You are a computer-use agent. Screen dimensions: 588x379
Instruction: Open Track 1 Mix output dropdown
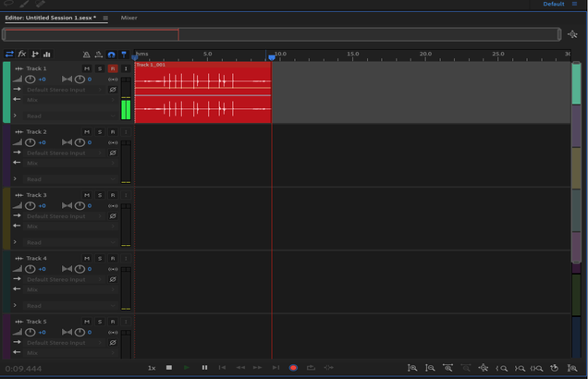[69, 100]
